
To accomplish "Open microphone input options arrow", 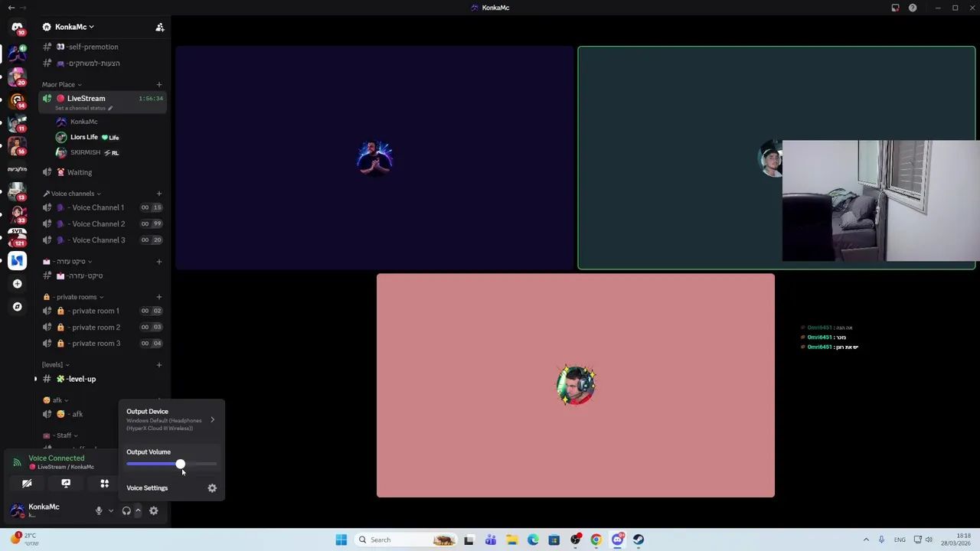I will pos(110,510).
